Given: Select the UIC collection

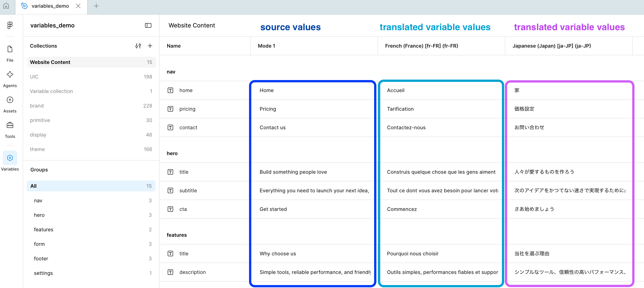Looking at the screenshot, I should pyautogui.click(x=92, y=77).
